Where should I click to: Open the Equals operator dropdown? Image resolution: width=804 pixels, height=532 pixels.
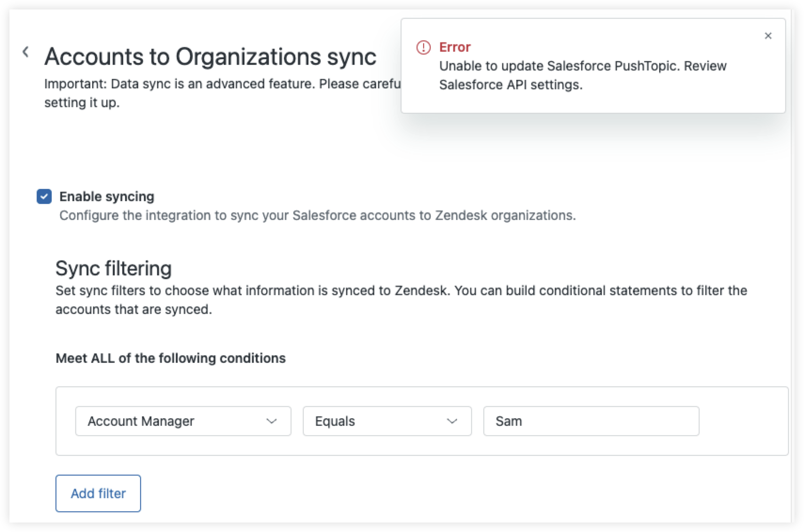(x=387, y=421)
